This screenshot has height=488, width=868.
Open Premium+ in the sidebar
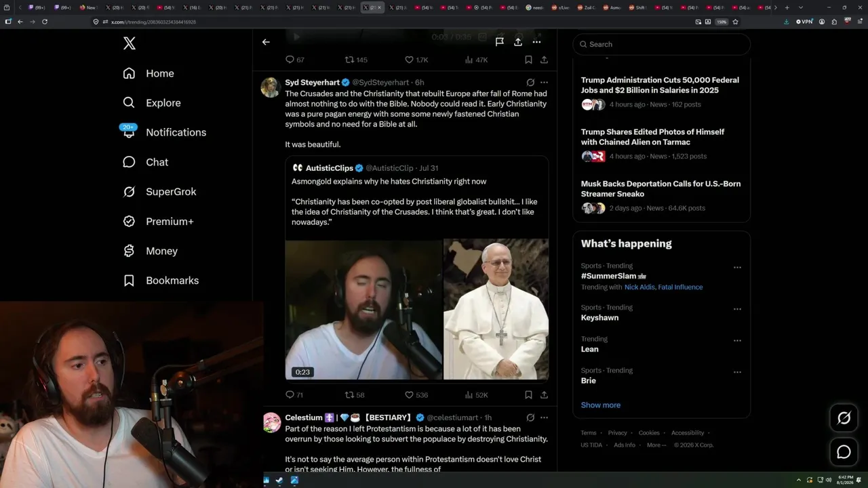coord(158,222)
